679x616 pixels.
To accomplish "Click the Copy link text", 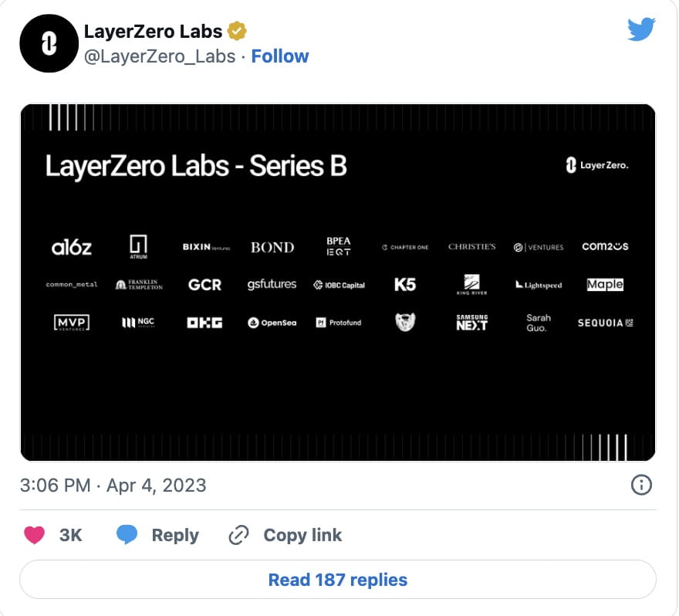I will (302, 534).
